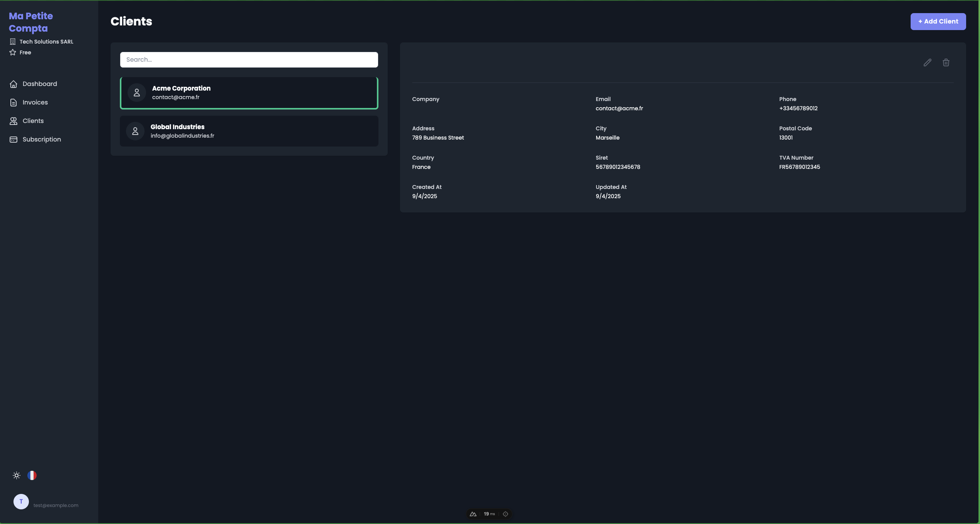
Task: Click the test@example.com account label
Action: click(x=56, y=505)
